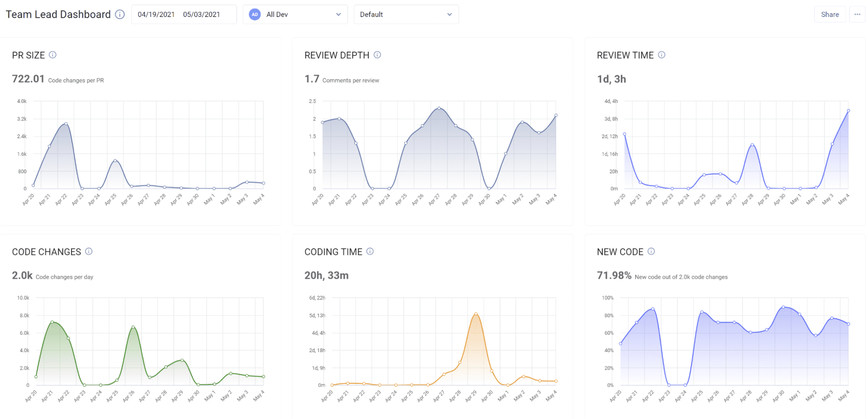Click the Team Lead Dashboard info icon
868x419 pixels.
119,14
